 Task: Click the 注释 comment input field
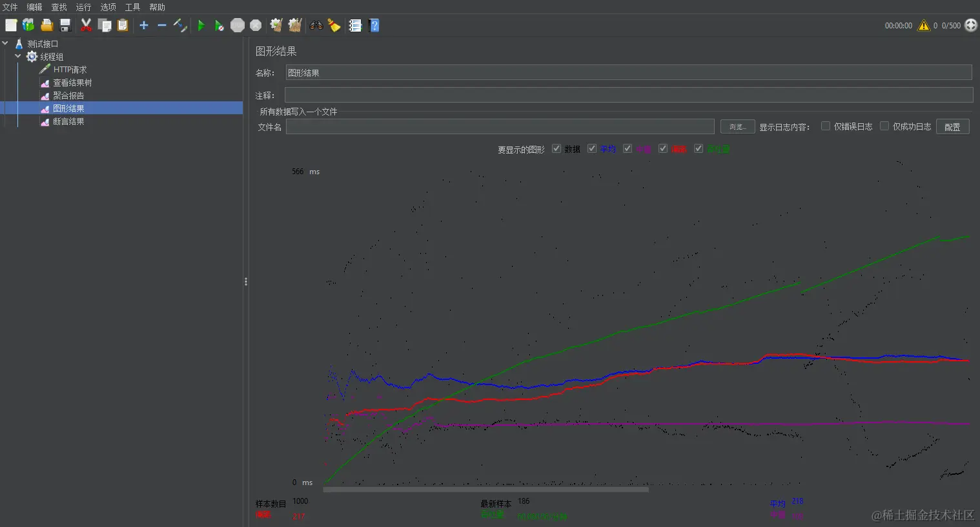point(628,95)
